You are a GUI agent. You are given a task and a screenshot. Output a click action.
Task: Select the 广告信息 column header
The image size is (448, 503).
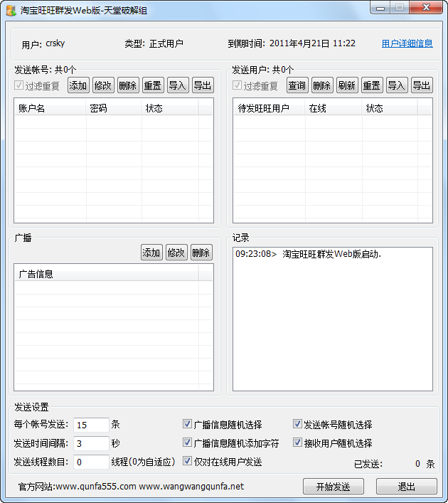tap(107, 274)
